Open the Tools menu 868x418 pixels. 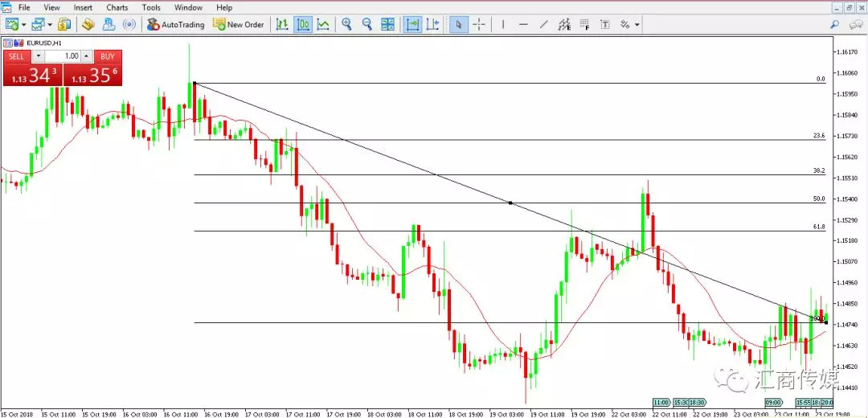pyautogui.click(x=151, y=8)
